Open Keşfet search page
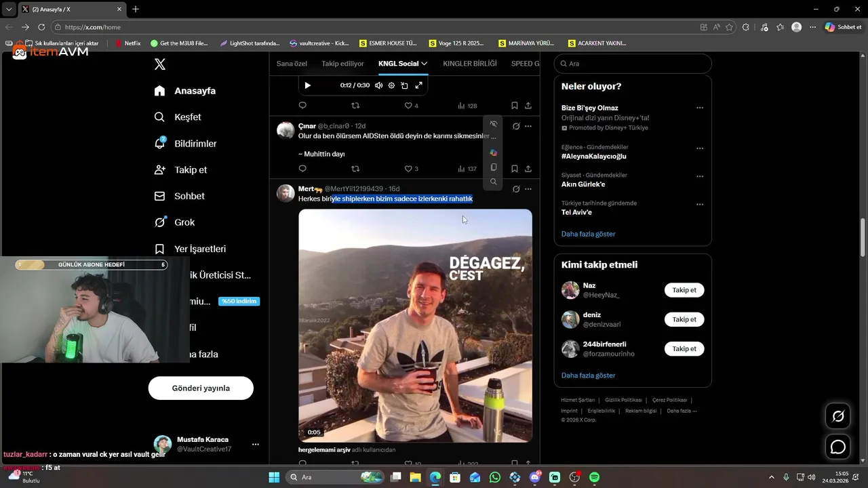The width and height of the screenshot is (868, 488). 178,117
